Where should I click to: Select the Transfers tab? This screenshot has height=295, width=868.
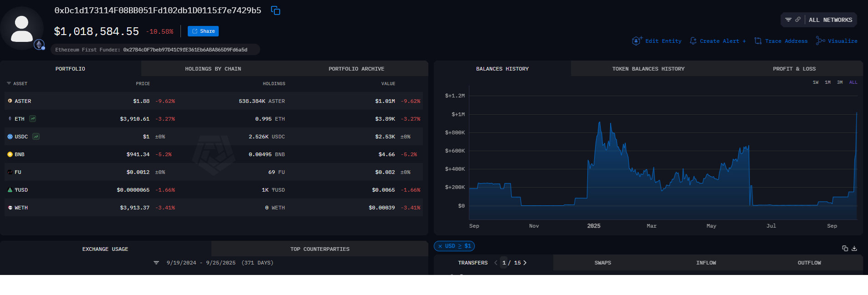click(x=473, y=263)
